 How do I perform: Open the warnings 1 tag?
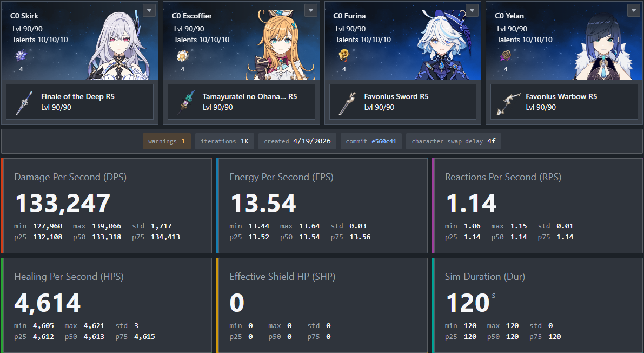click(x=167, y=141)
